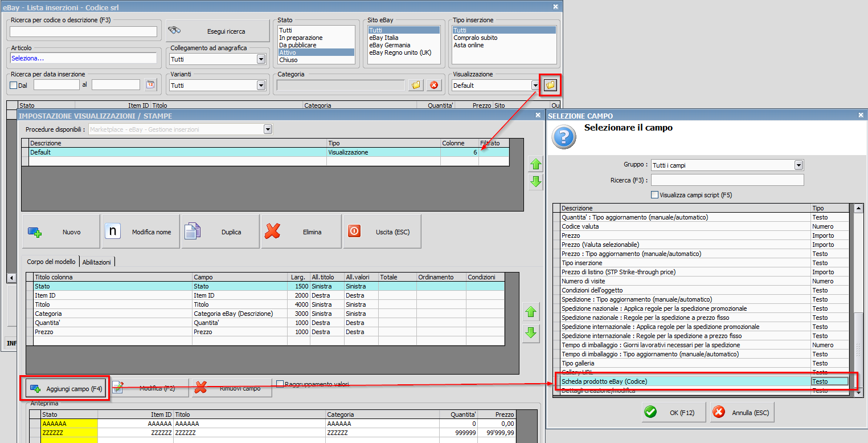
Task: Switch to Abilitazioni tab
Action: point(97,262)
